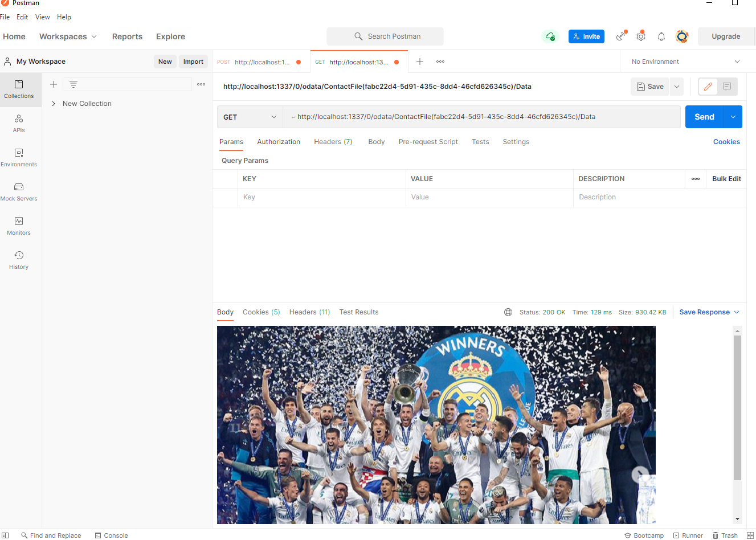
Task: Open the No Environment selector
Action: tap(685, 62)
